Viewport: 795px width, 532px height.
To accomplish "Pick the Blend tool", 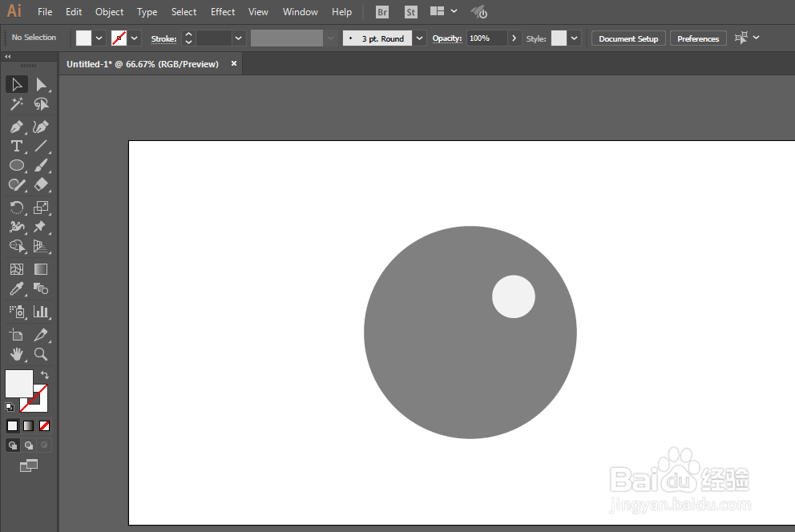I will point(41,288).
